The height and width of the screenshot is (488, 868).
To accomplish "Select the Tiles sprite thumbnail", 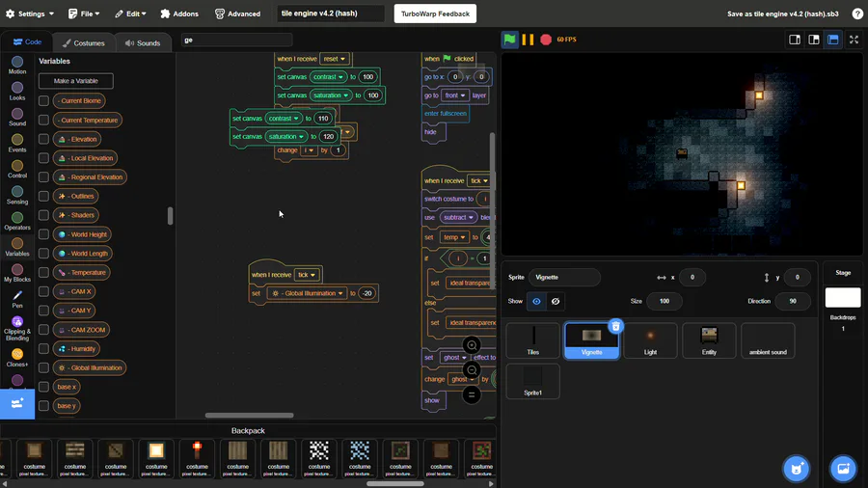I will click(x=533, y=340).
